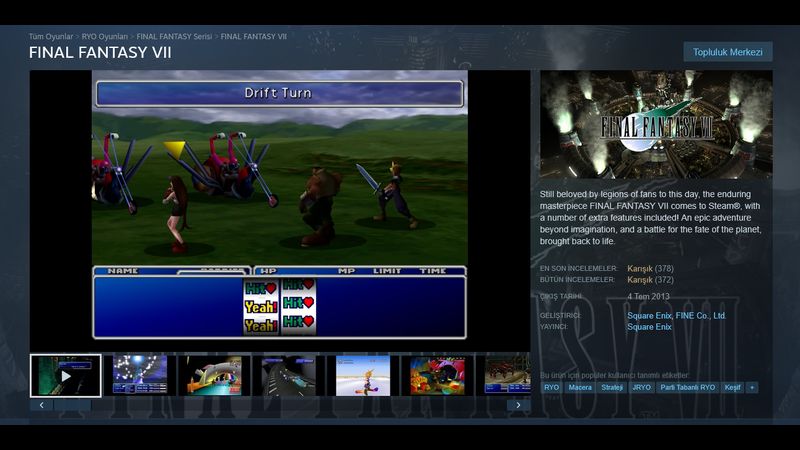800x450 pixels.
Task: Select the Keşif tag
Action: [x=733, y=388]
